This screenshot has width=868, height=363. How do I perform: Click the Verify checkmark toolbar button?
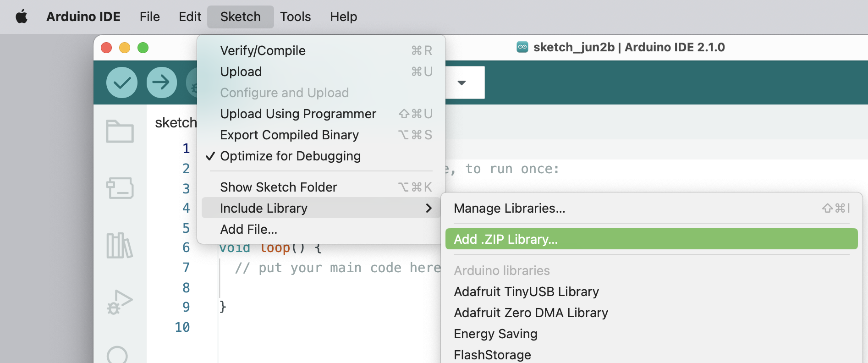(122, 82)
